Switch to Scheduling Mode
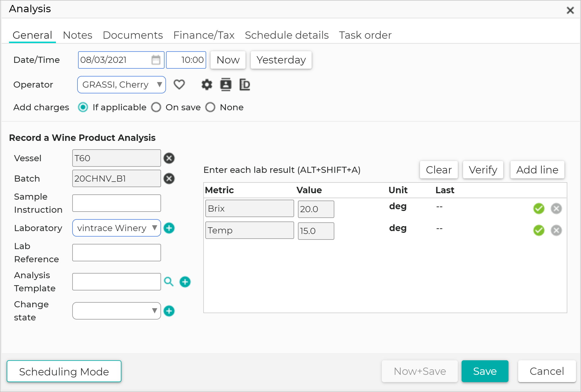581x392 pixels. click(x=64, y=371)
